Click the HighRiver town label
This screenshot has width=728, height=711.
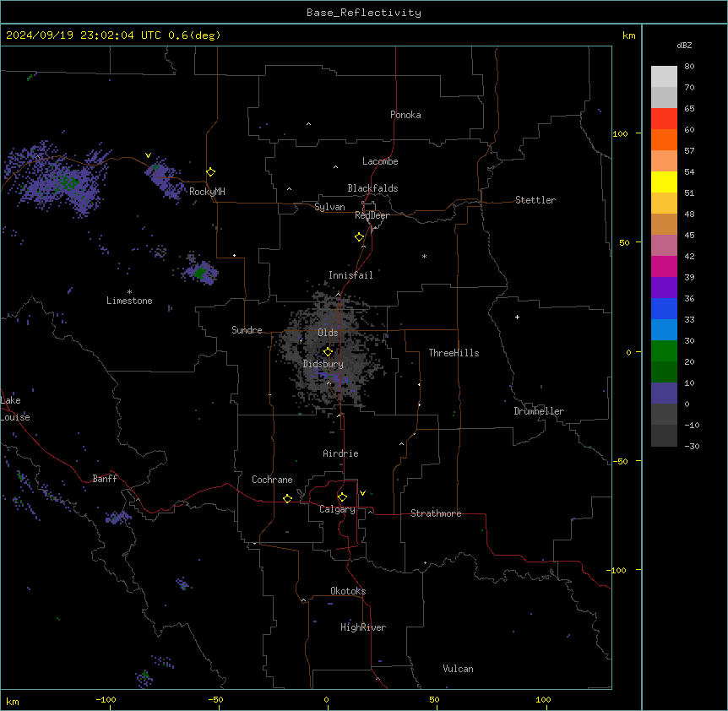(363, 627)
